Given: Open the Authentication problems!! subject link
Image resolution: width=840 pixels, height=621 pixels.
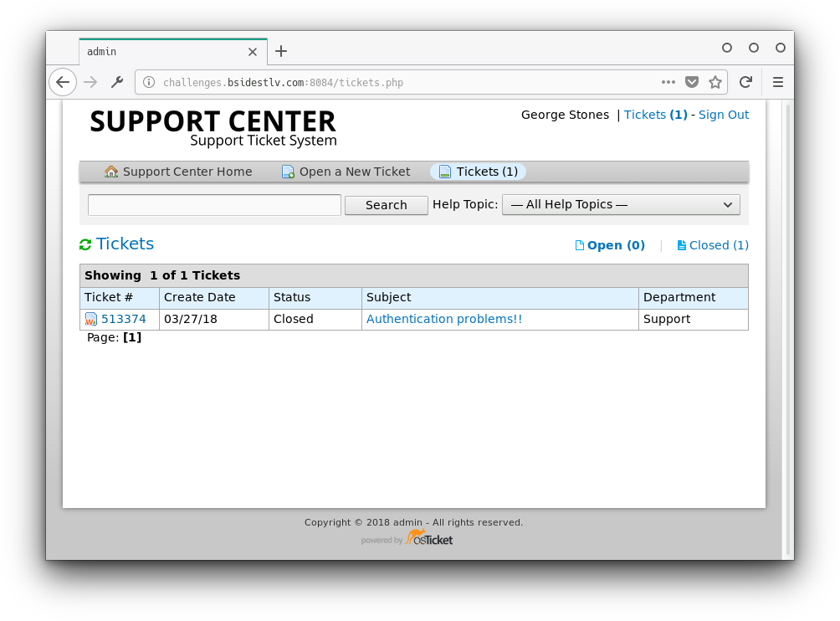Looking at the screenshot, I should click(444, 319).
